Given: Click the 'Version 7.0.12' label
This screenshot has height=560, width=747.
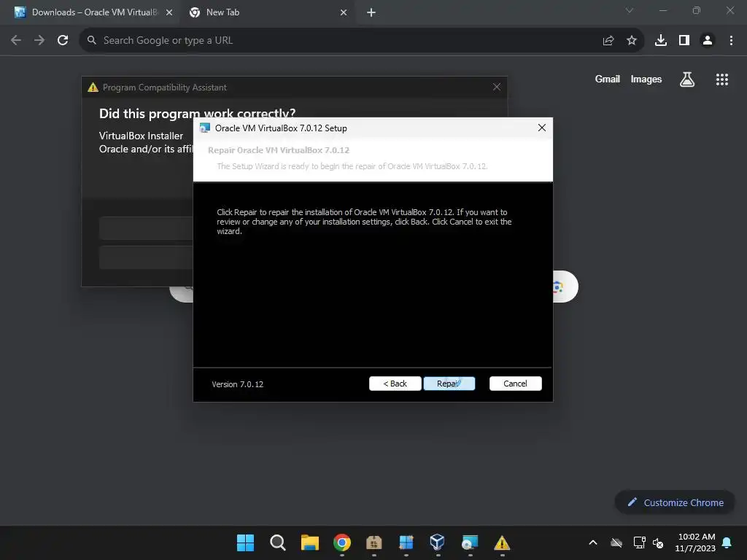Looking at the screenshot, I should coord(237,384).
